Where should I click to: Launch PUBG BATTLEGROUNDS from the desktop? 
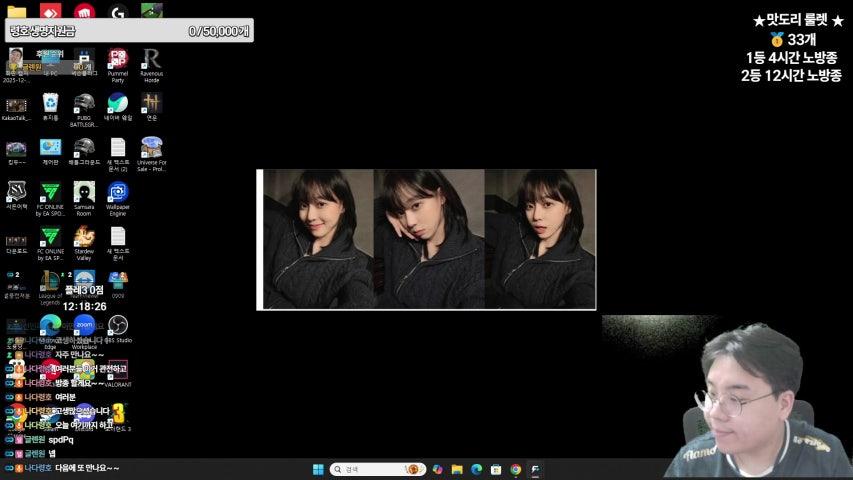pos(84,103)
